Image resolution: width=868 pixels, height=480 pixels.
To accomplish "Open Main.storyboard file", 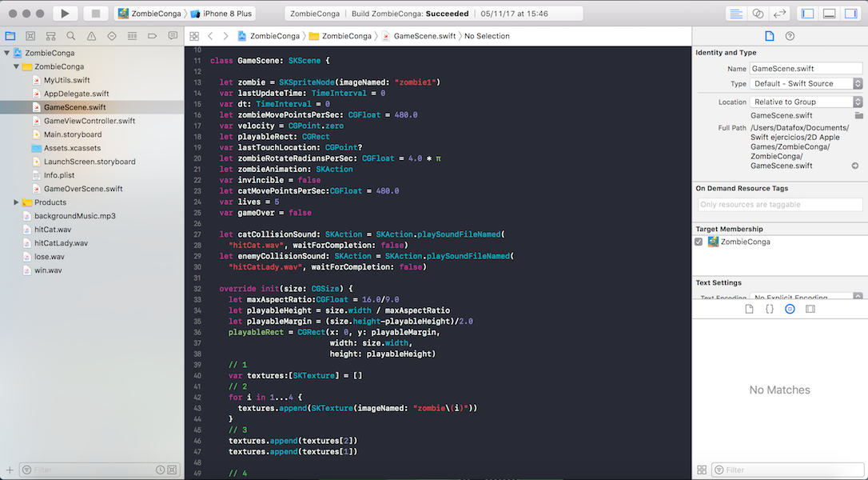I will [x=72, y=134].
